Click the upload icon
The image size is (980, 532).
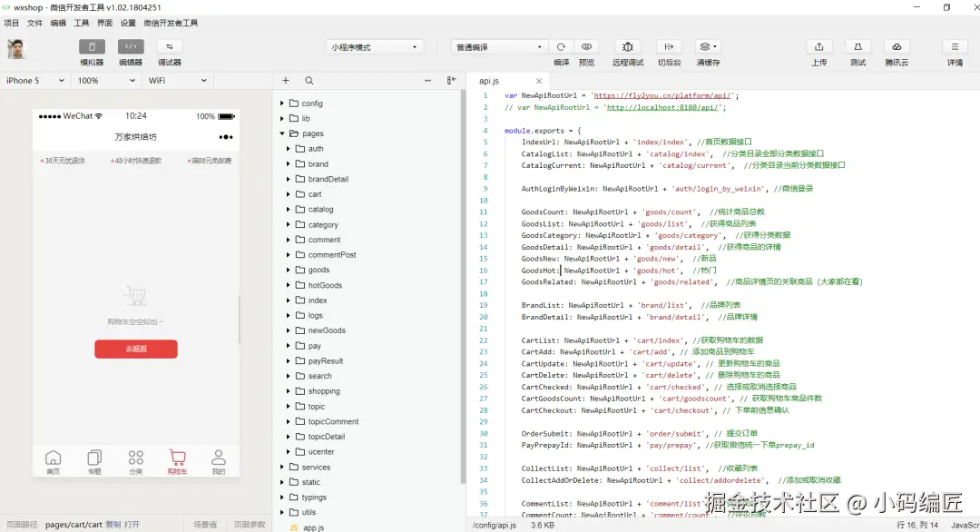(x=818, y=47)
